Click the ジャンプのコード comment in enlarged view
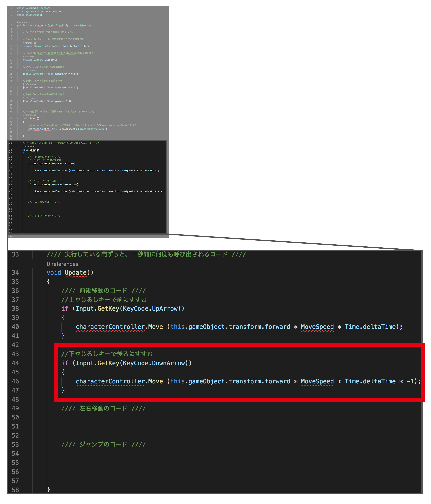This screenshot has width=431, height=504. 103,445
